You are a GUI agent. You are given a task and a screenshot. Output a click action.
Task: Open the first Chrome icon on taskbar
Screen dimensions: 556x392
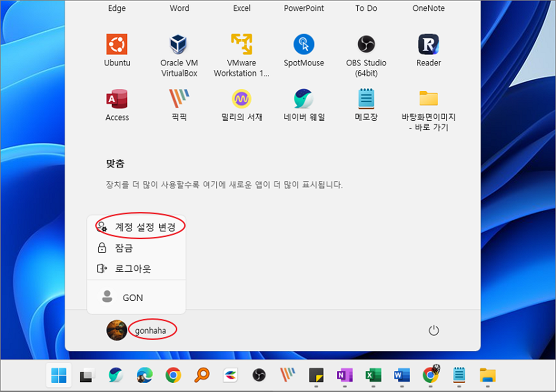click(x=173, y=376)
